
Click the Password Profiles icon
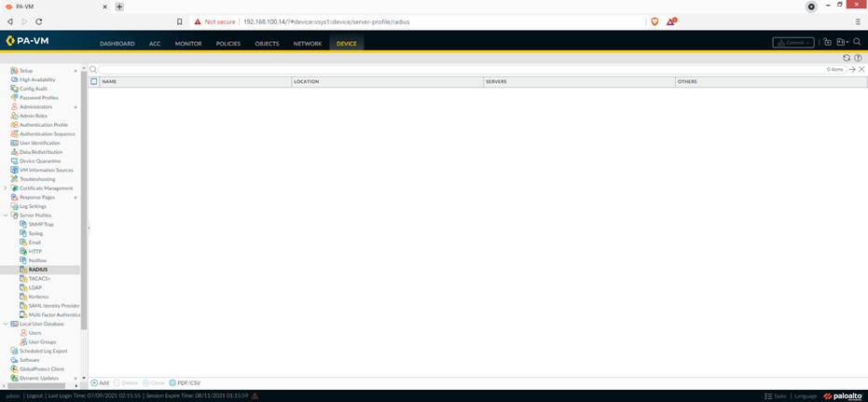click(15, 97)
